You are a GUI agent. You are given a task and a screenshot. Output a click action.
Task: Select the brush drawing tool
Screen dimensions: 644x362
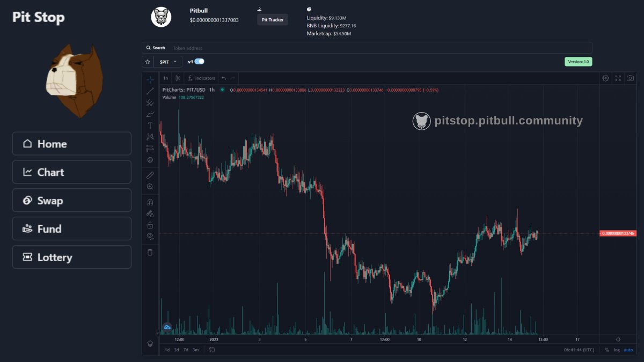[150, 114]
